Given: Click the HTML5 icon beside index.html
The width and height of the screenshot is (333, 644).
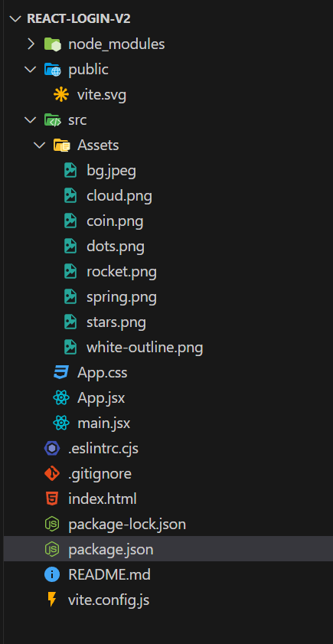Looking at the screenshot, I should [x=52, y=499].
